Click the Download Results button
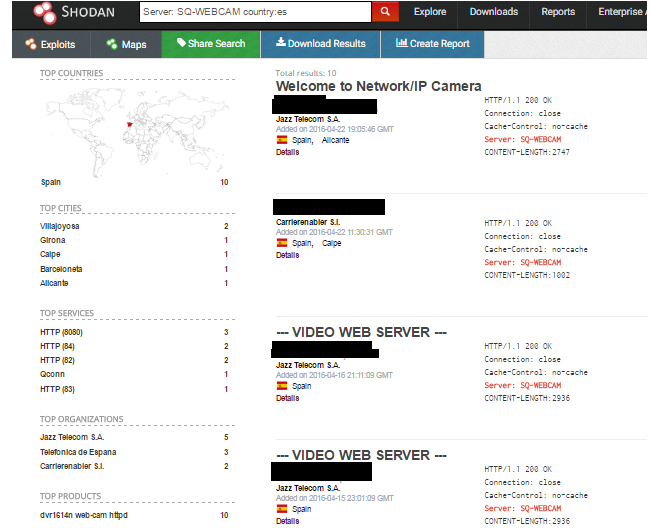Screen dimensions: 651x528 tap(321, 44)
